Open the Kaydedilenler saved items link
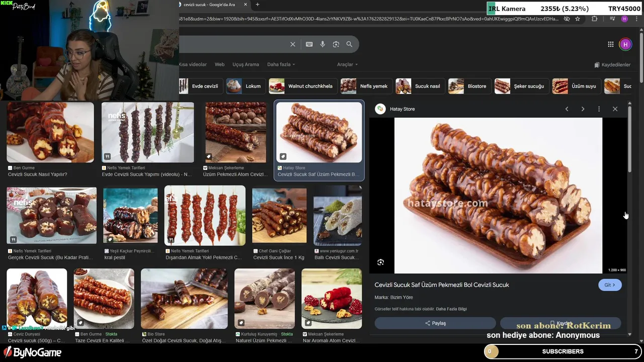Screen dimensions: 644x362 (x=612, y=65)
